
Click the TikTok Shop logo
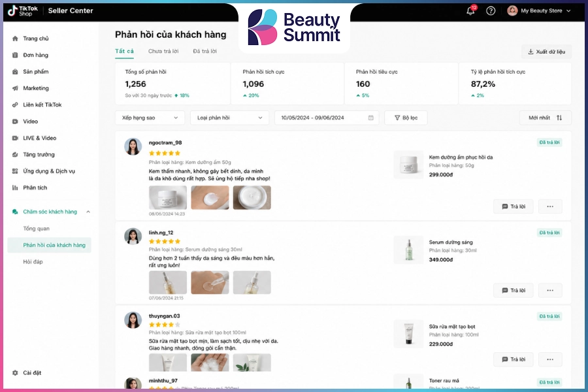pyautogui.click(x=23, y=11)
